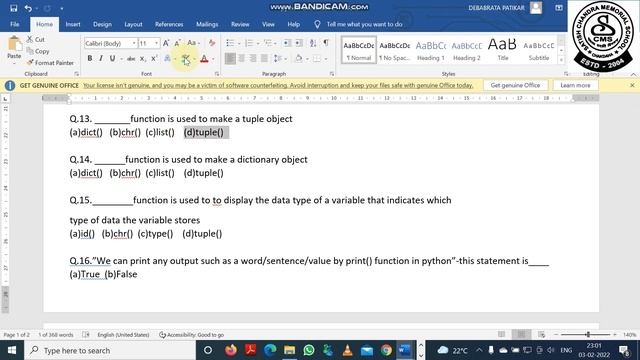Apply a numbered list
This screenshot has height=360, width=640.
click(x=249, y=43)
